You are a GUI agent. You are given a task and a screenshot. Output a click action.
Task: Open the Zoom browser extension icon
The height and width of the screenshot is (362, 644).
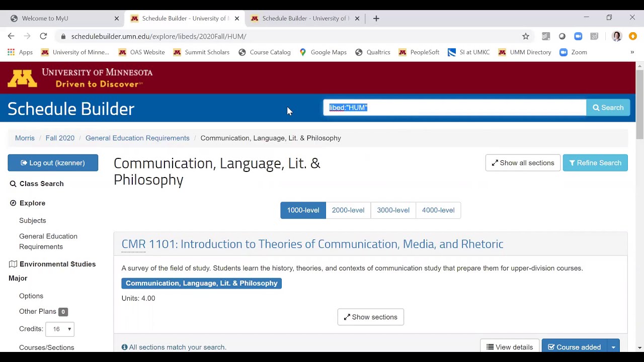(578, 36)
